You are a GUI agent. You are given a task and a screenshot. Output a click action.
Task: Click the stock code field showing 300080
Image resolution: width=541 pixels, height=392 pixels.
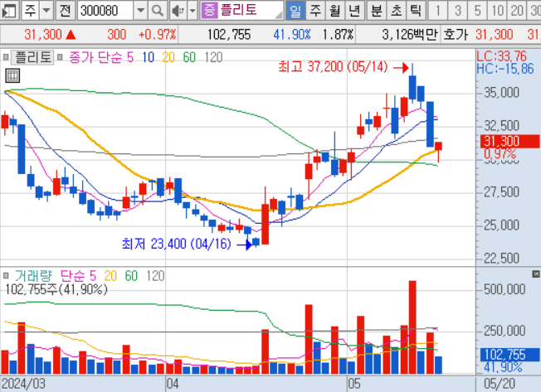[105, 11]
